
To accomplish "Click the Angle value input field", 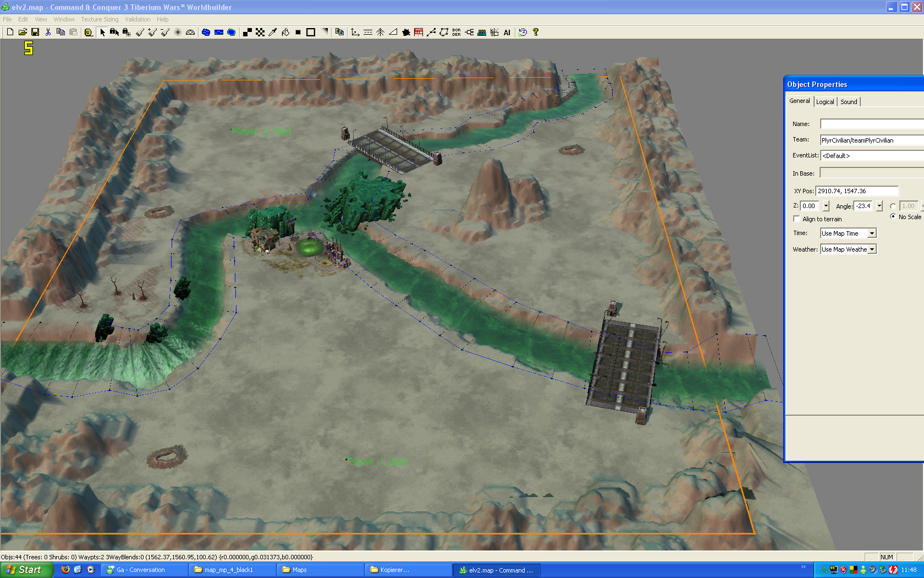I will (x=864, y=206).
